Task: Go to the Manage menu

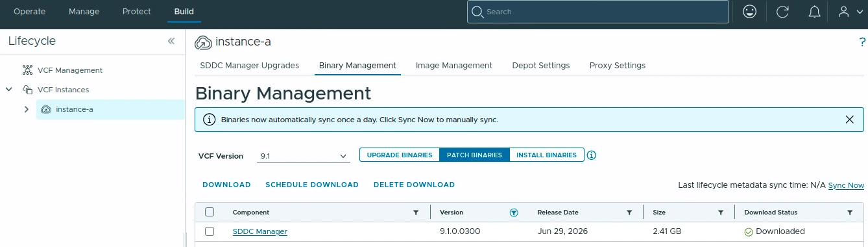Action: [84, 12]
